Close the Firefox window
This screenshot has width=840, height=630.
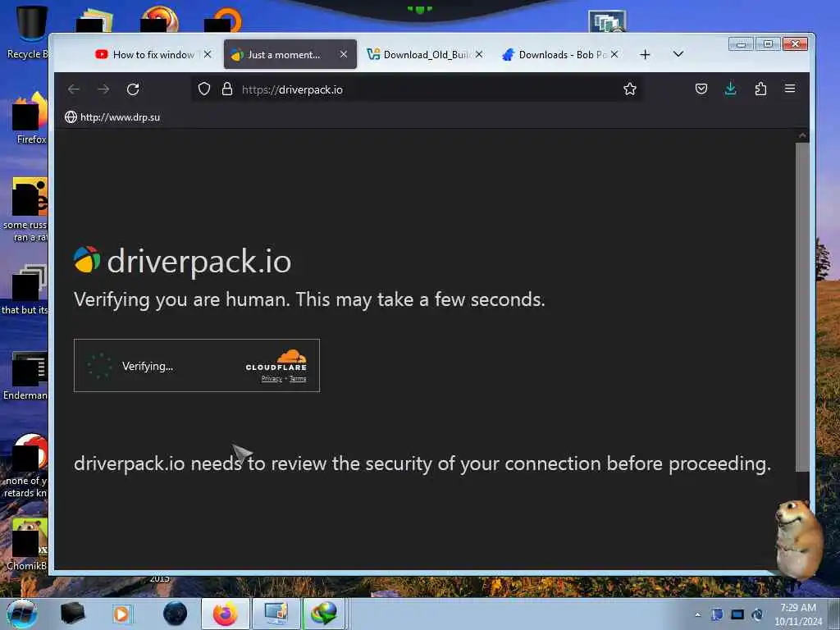click(x=795, y=44)
